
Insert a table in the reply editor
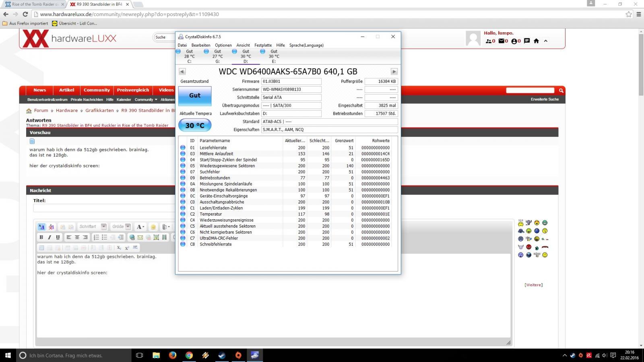pyautogui.click(x=41, y=248)
